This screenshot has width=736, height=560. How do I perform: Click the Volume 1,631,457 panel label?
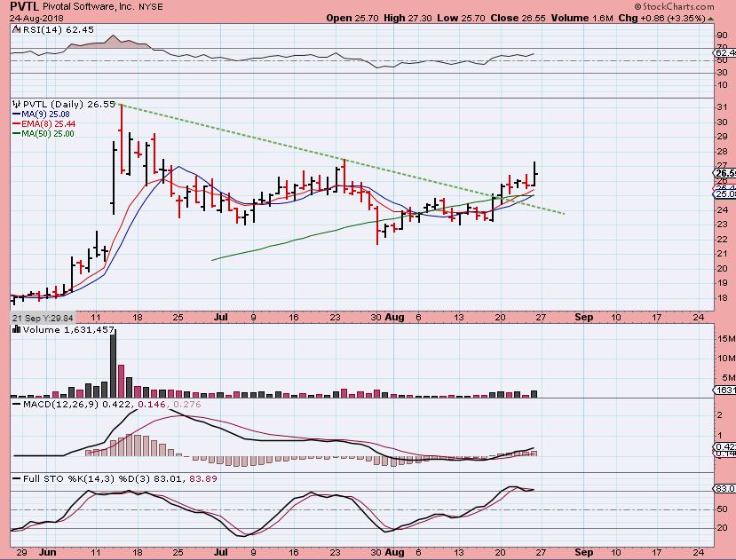[x=68, y=330]
